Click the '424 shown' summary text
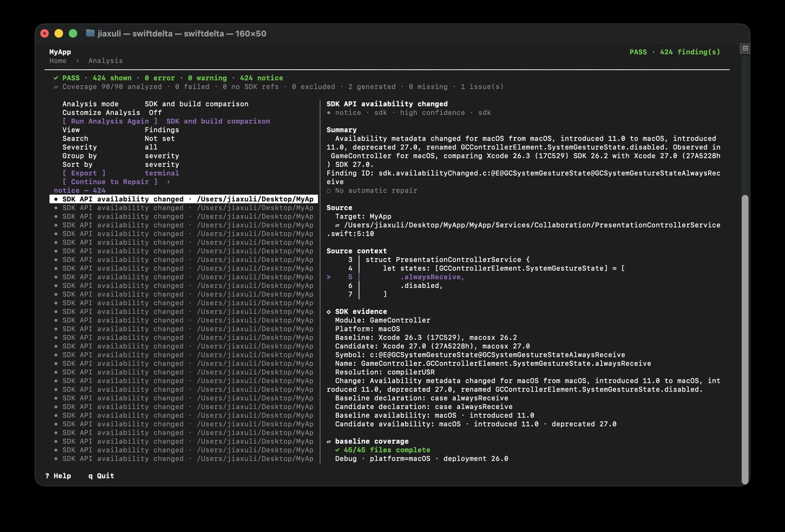The width and height of the screenshot is (785, 532). (112, 78)
